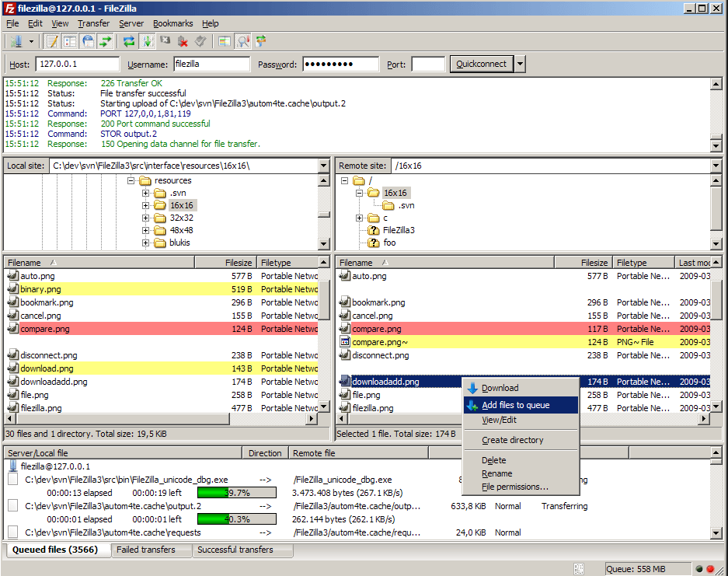728x576 pixels.
Task: Disconnect from the server
Action: point(181,41)
